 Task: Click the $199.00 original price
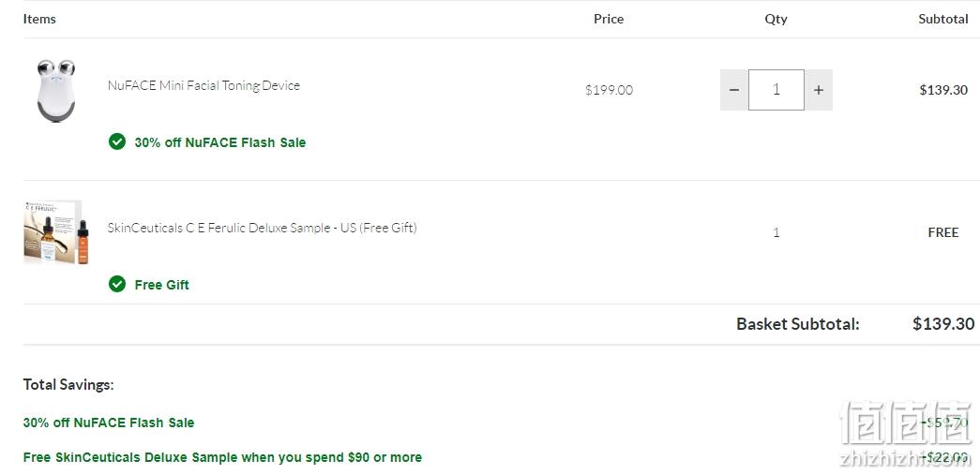(609, 90)
